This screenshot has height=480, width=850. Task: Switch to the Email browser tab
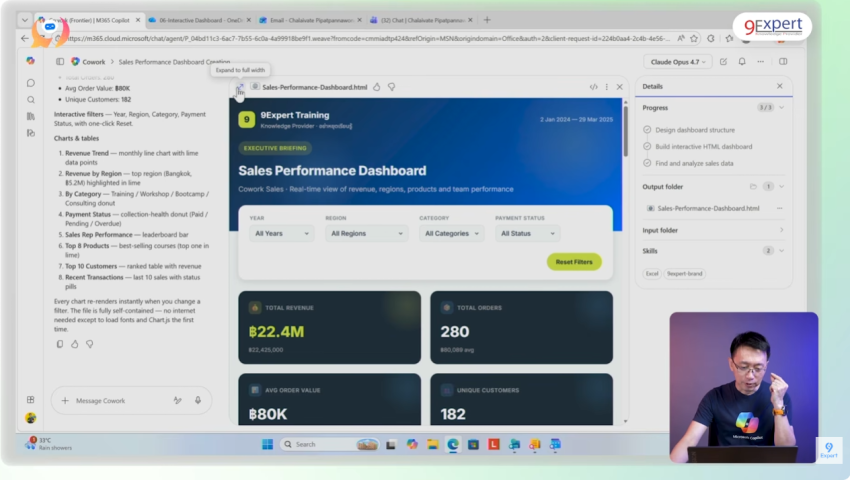click(x=311, y=20)
